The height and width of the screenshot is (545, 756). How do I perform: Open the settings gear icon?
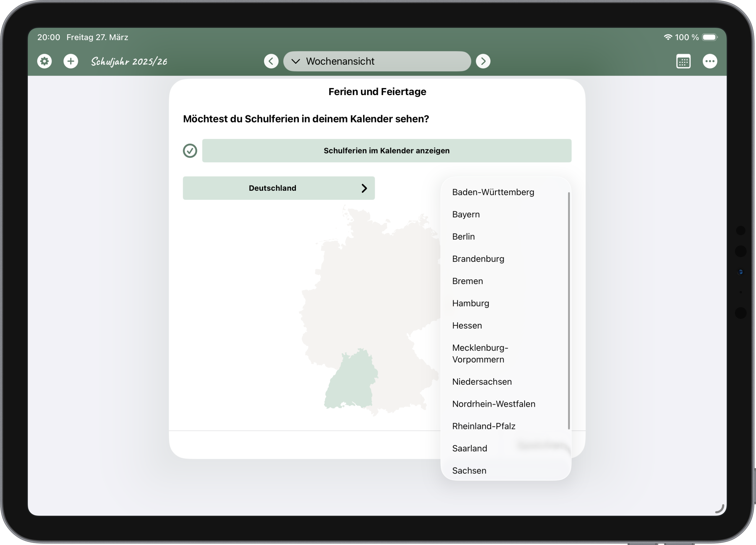point(44,61)
